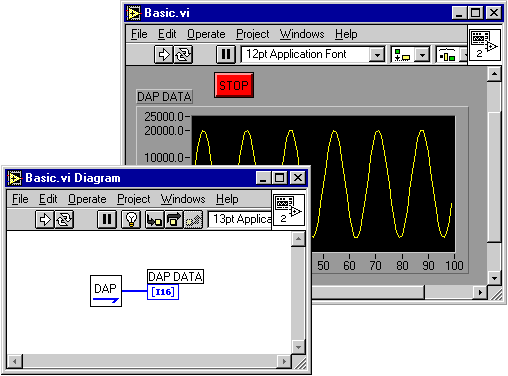The image size is (508, 376).
Task: Click Run Continuously on the front panel toolbar
Action: point(183,55)
